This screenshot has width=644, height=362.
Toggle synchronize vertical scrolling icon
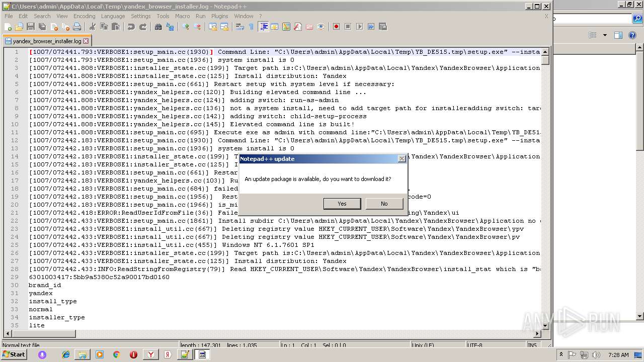213,27
